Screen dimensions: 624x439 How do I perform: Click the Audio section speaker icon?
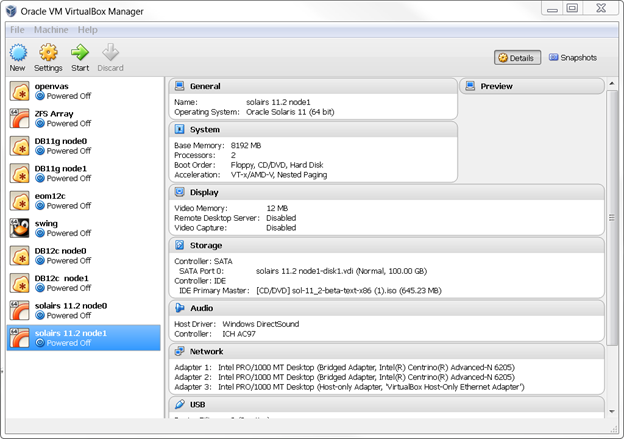tap(179, 308)
